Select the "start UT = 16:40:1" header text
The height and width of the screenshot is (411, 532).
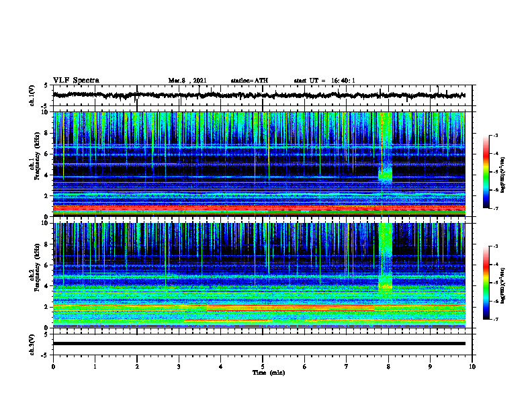click(324, 81)
